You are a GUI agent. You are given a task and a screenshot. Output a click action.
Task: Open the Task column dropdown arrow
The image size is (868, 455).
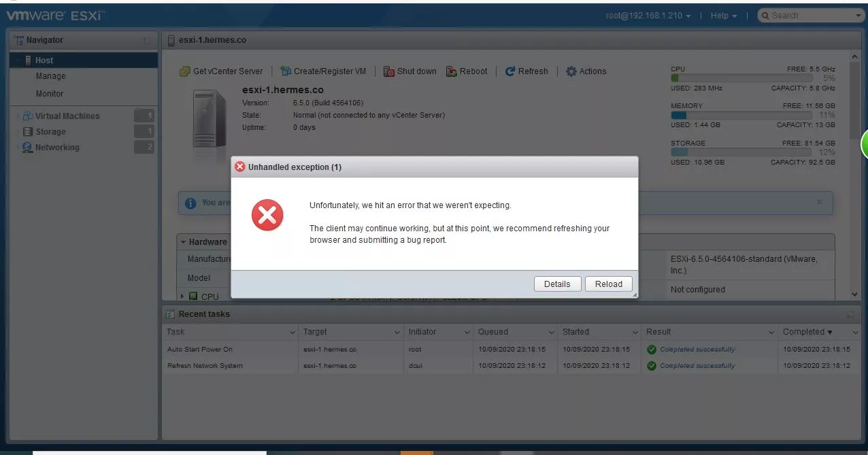click(x=293, y=333)
